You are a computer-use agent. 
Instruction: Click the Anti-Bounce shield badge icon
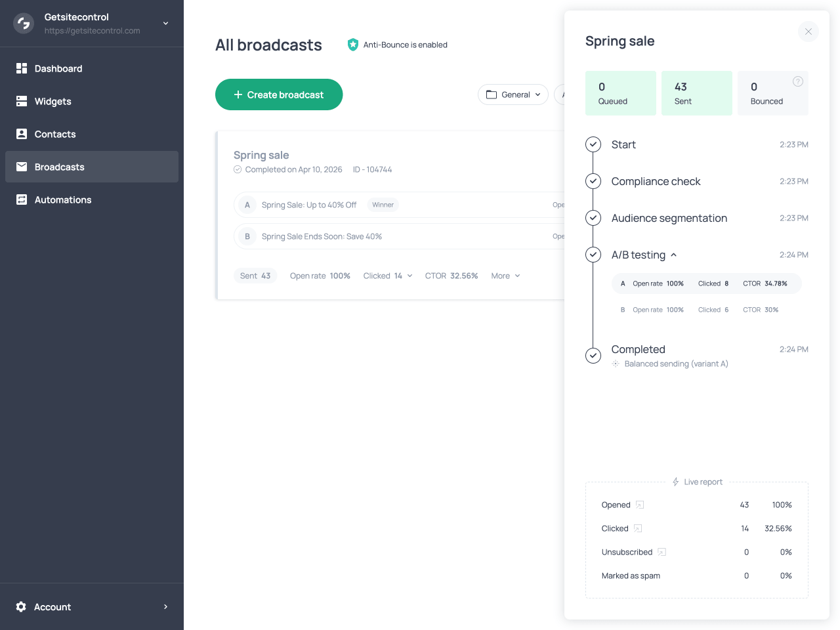[x=353, y=45]
